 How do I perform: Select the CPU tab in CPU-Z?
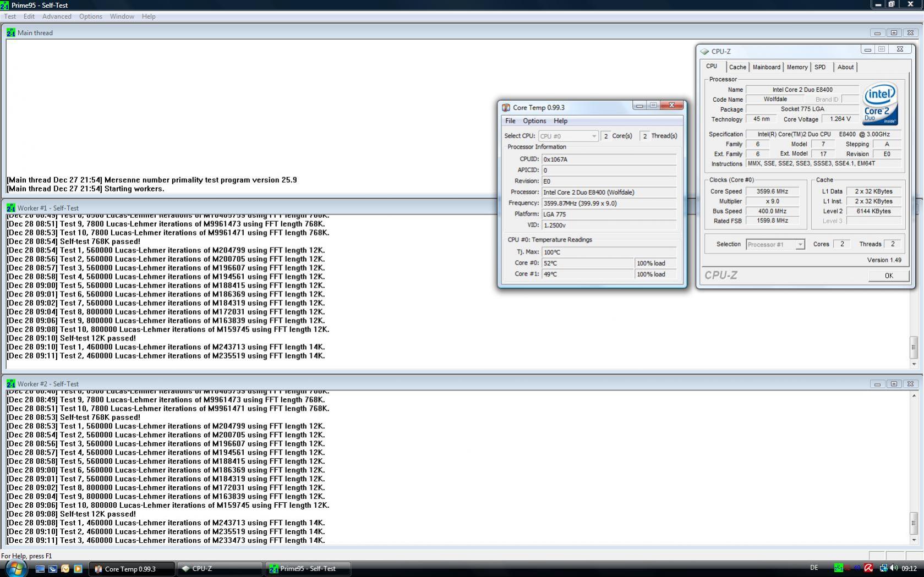click(x=712, y=66)
